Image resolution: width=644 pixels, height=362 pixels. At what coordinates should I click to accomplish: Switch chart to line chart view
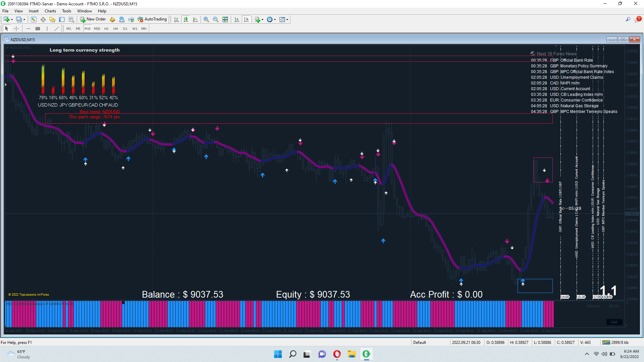[x=195, y=19]
